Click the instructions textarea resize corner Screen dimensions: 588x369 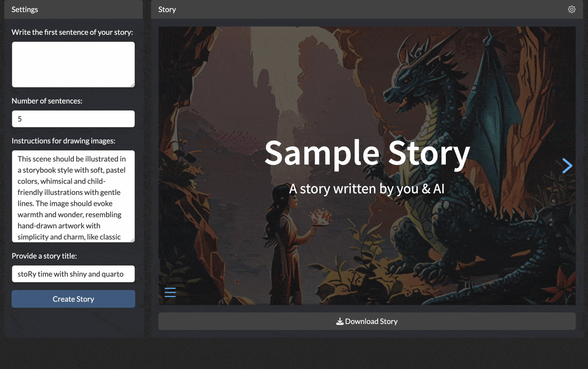[133, 240]
